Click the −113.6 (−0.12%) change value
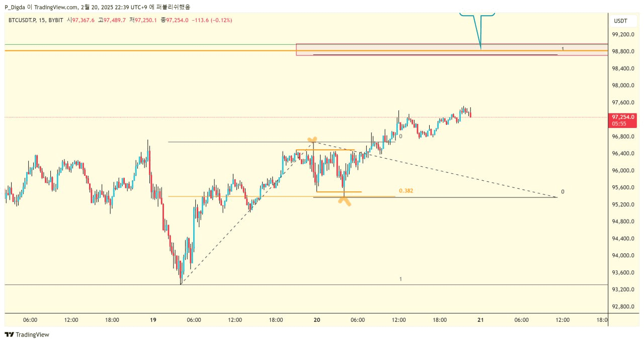The width and height of the screenshot is (644, 343). pos(212,20)
